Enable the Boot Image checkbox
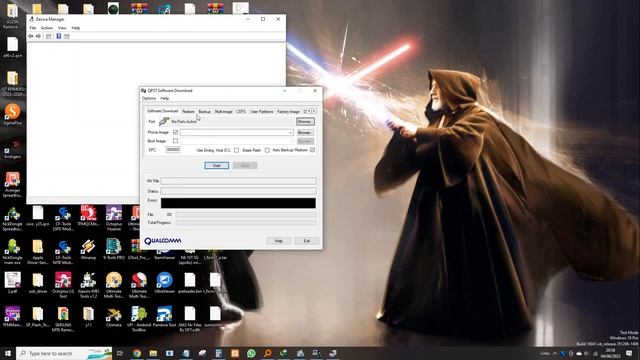The image size is (640, 360). pos(176,141)
